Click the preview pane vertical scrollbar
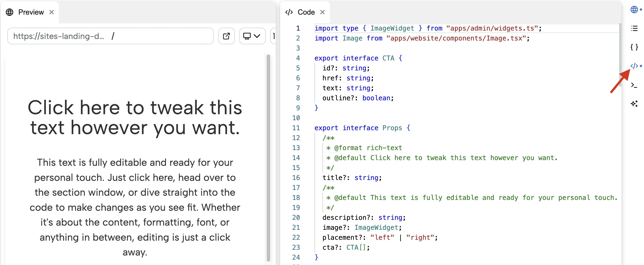644x265 pixels. click(268, 157)
